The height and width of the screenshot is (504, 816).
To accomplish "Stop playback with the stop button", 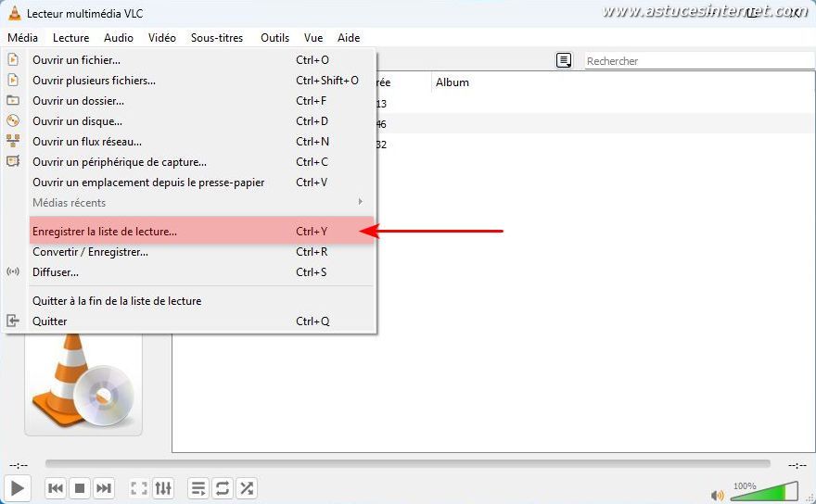I will 80,488.
